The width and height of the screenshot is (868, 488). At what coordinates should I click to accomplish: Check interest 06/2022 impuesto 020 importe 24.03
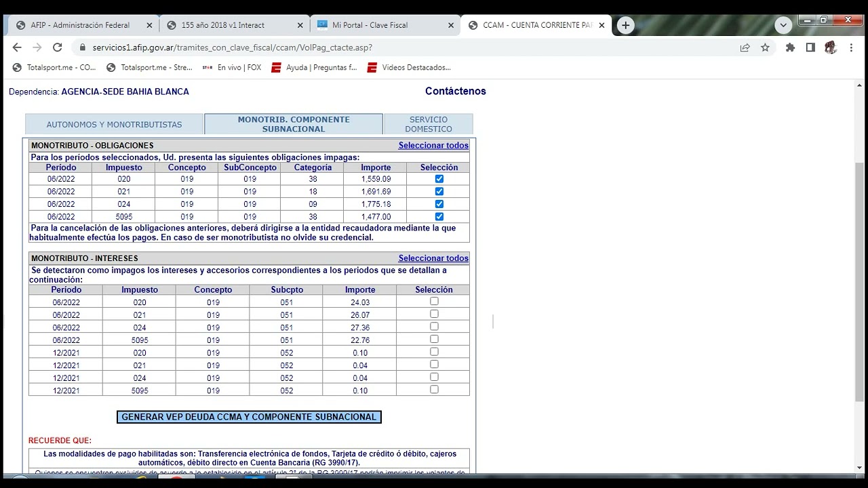434,302
